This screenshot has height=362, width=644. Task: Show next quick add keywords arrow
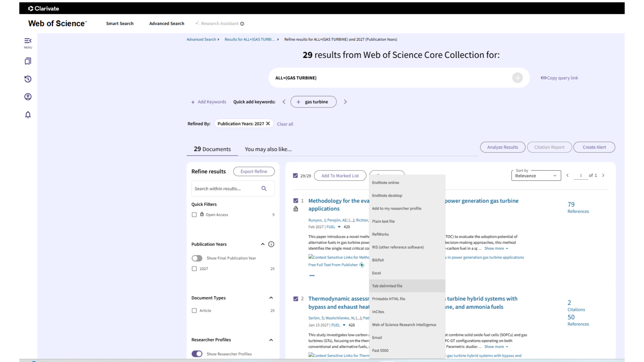coord(345,102)
